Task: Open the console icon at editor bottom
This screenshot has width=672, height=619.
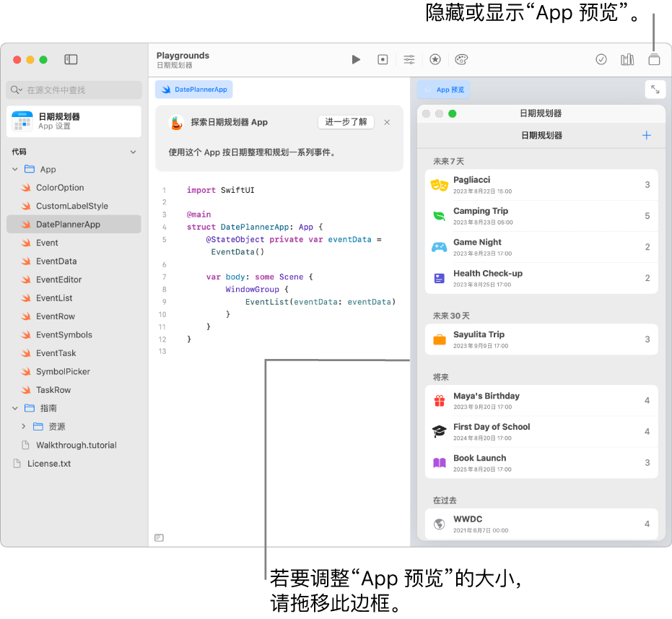Action: click(159, 537)
